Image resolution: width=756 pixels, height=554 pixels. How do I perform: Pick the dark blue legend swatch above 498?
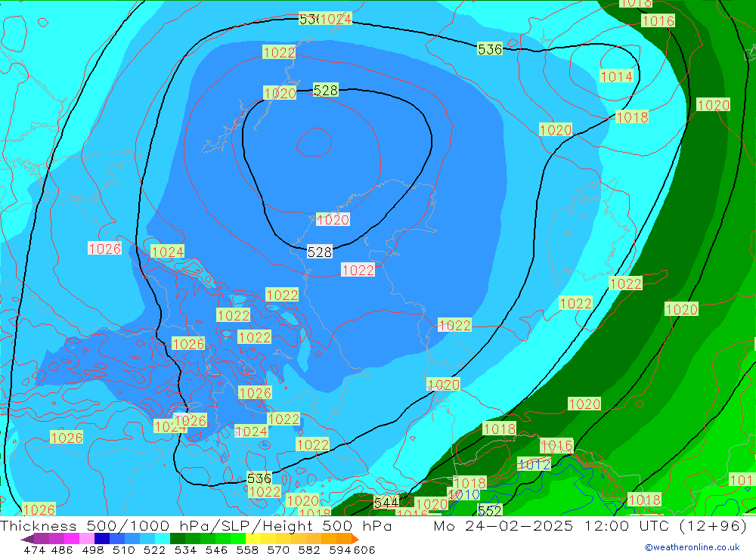102,539
